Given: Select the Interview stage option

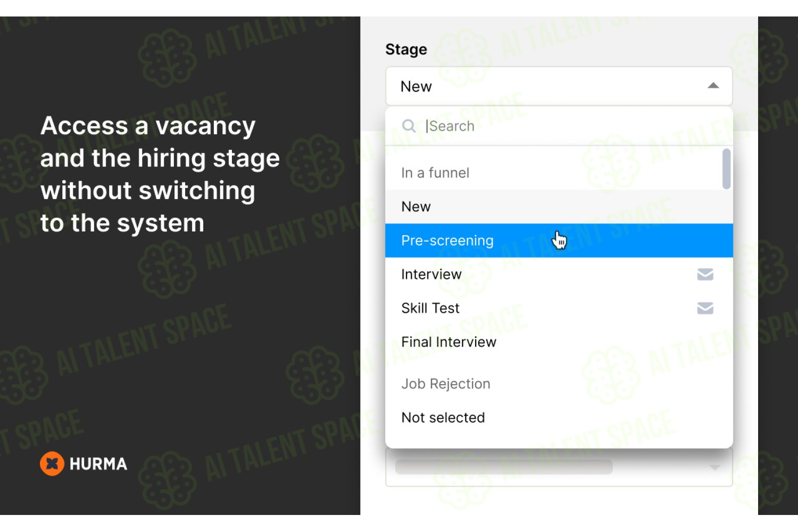Looking at the screenshot, I should tap(559, 275).
